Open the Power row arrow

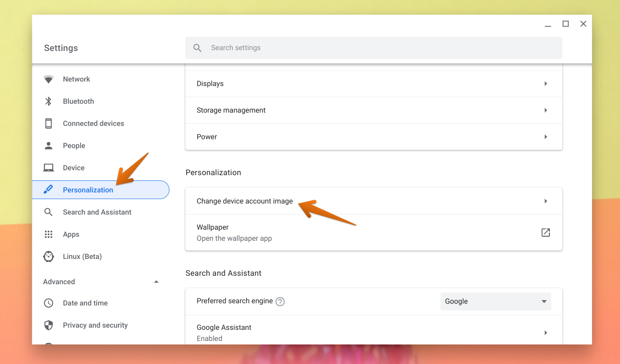point(546,137)
